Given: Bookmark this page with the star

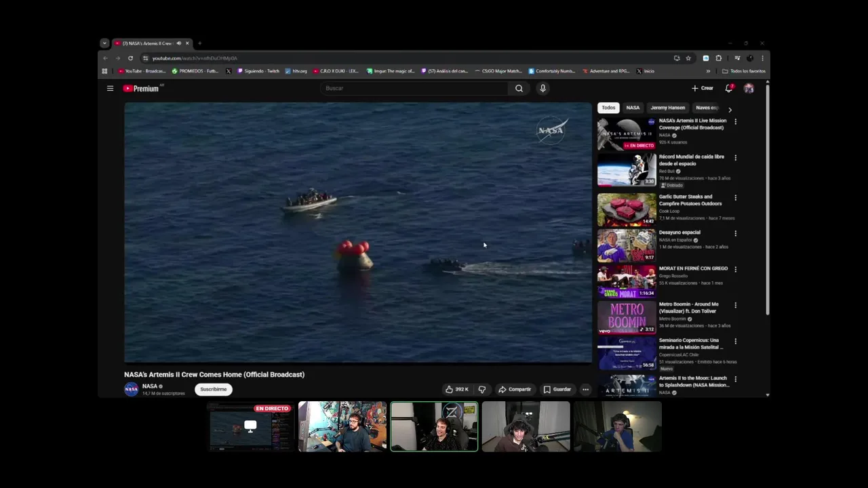Looking at the screenshot, I should 688,58.
